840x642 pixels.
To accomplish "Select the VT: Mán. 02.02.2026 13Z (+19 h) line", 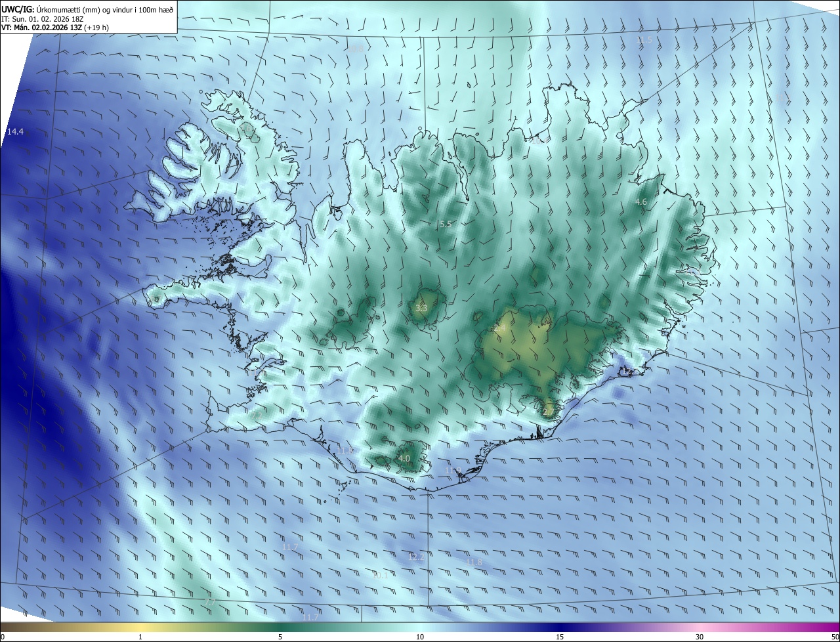I will [x=56, y=28].
